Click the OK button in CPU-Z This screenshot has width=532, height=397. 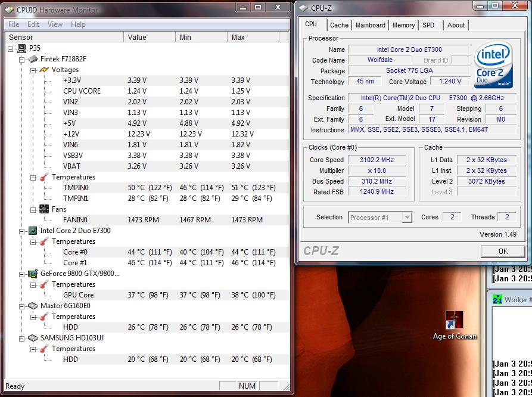click(x=503, y=252)
